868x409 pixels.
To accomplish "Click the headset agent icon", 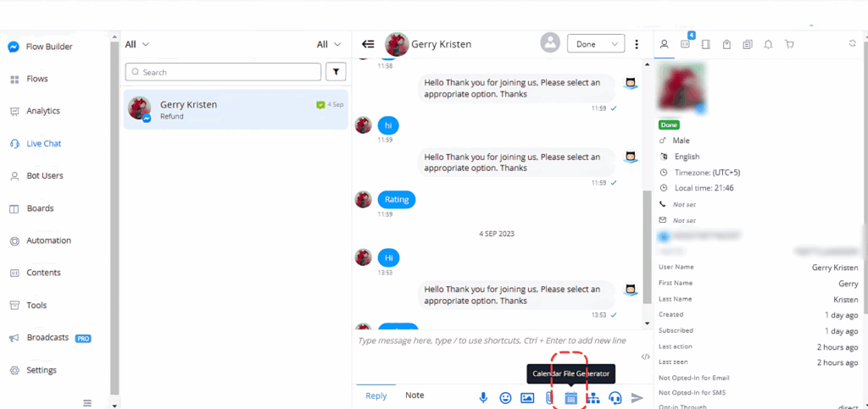I will click(x=615, y=397).
